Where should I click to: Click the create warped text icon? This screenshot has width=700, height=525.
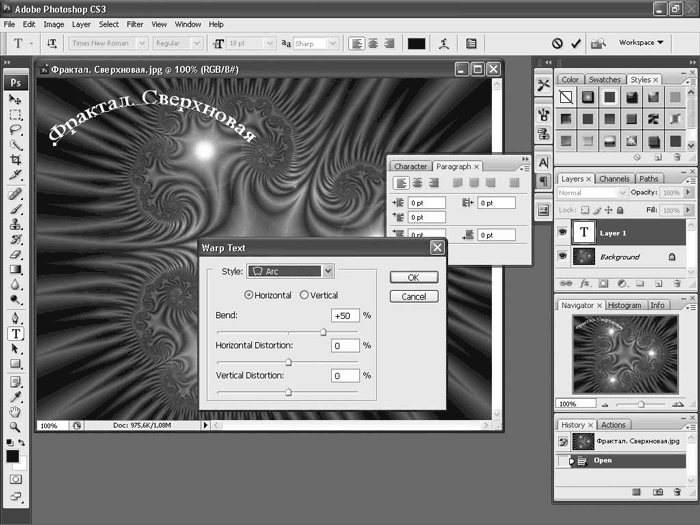443,43
